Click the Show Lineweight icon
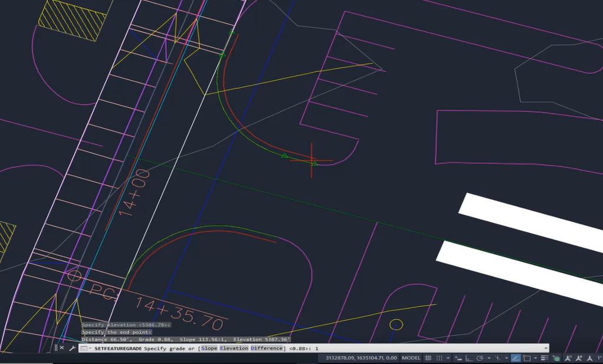 [543, 358]
